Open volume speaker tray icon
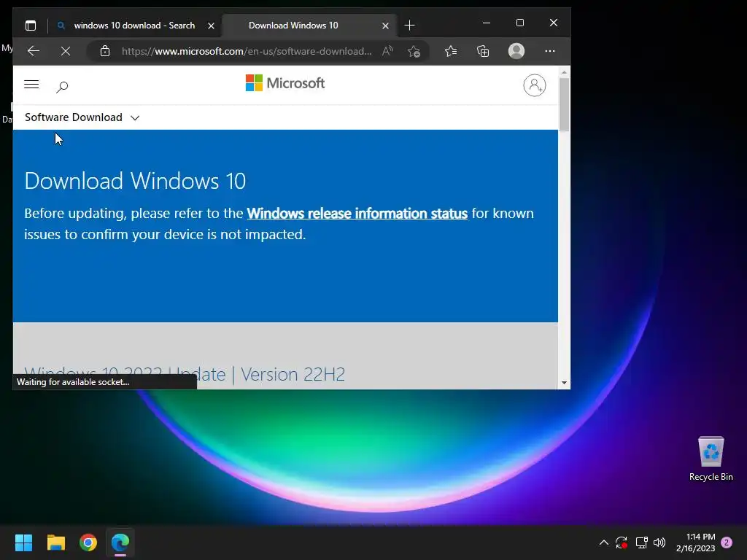This screenshot has width=747, height=560. [x=659, y=542]
